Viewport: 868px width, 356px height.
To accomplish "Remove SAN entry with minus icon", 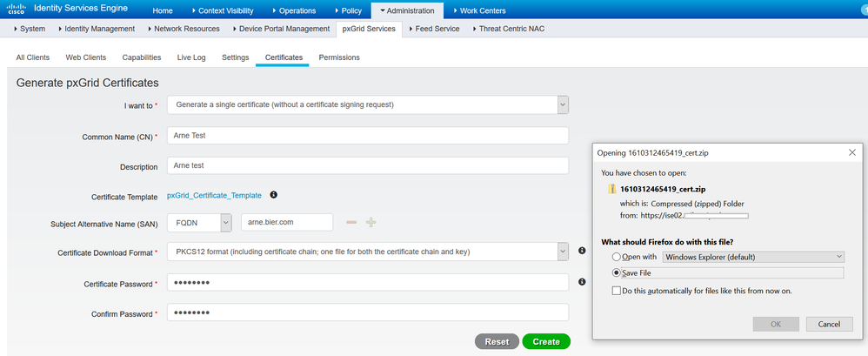I will click(351, 222).
